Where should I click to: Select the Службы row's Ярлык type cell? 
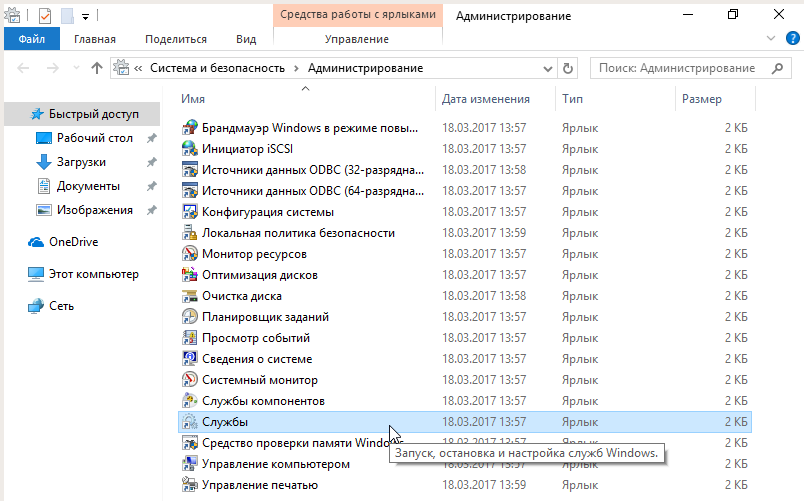(x=580, y=422)
